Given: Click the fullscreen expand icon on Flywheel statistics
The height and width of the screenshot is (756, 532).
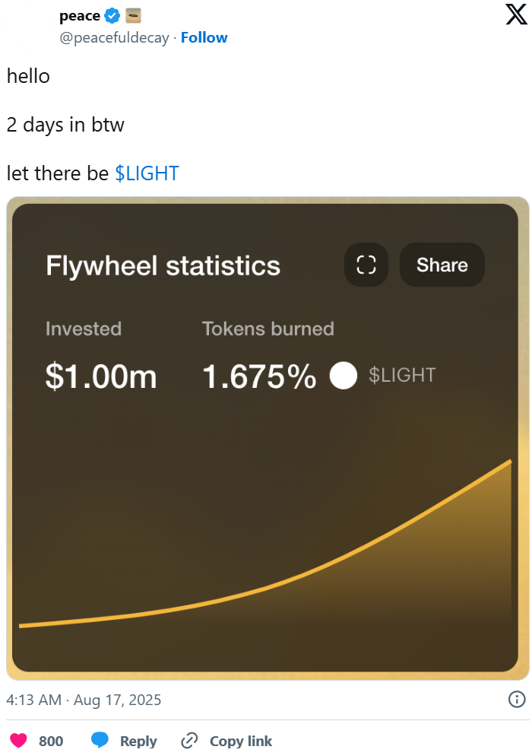Looking at the screenshot, I should (x=366, y=265).
